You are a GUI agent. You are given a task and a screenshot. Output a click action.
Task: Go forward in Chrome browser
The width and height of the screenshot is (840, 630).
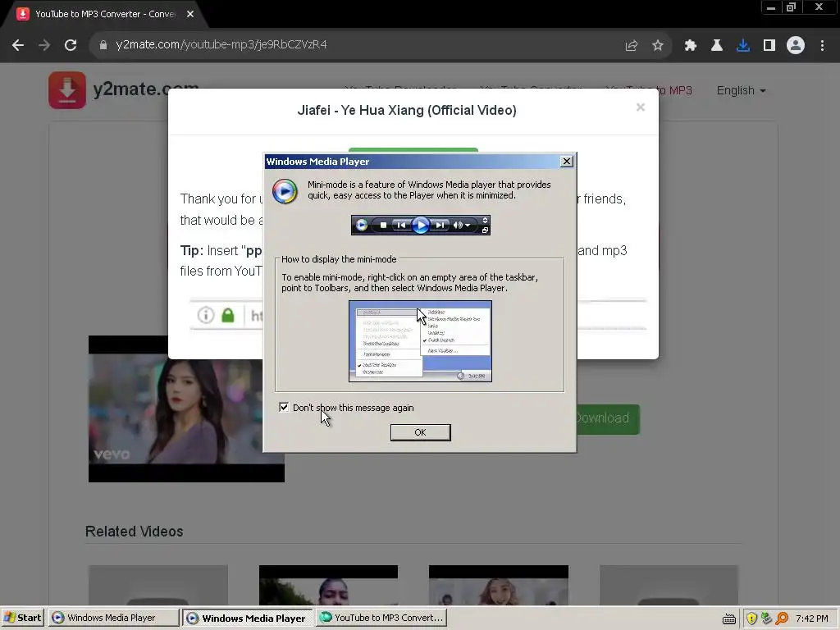(x=44, y=45)
